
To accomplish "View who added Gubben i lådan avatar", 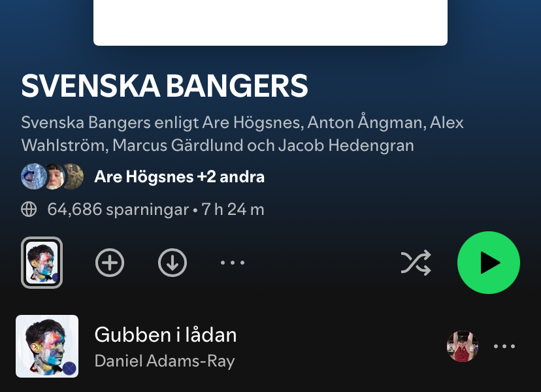I will [x=463, y=346].
